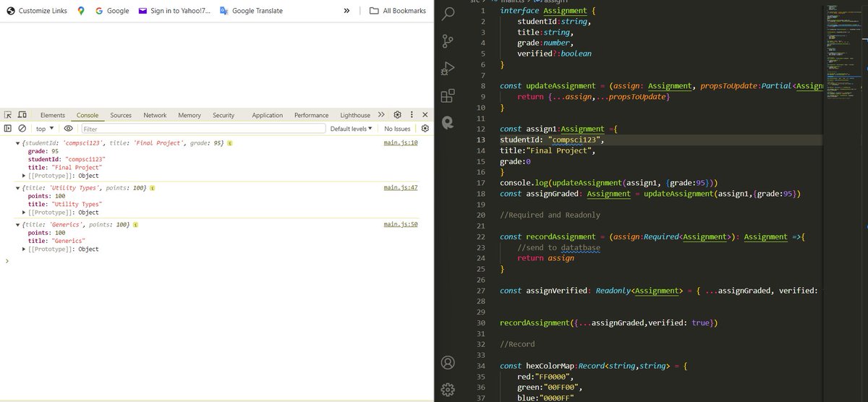This screenshot has height=402, width=868.
Task: Focus the console Filter field
Action: coord(203,128)
